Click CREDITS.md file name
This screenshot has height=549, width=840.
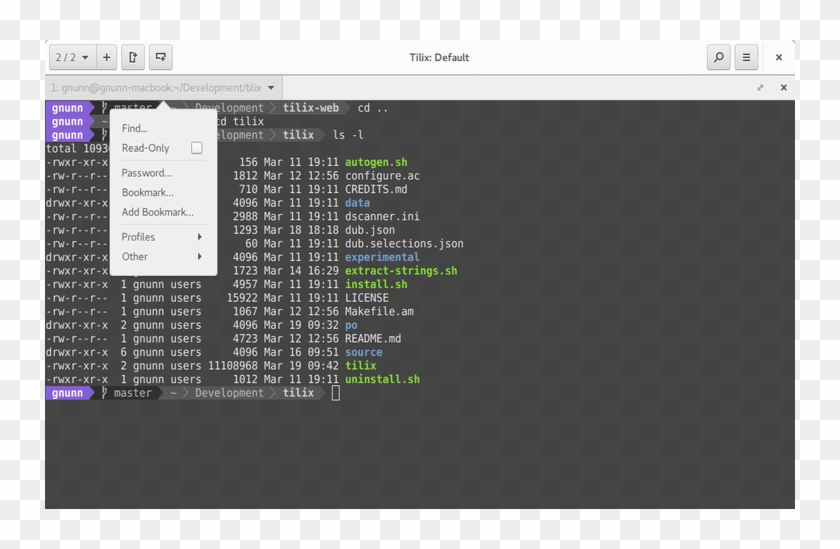376,189
